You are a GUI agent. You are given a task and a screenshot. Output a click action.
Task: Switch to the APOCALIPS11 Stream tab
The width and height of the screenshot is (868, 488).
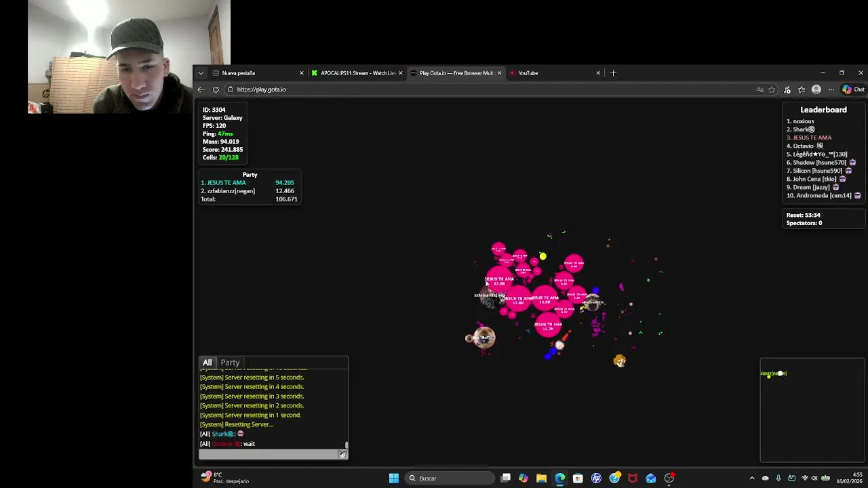click(358, 73)
